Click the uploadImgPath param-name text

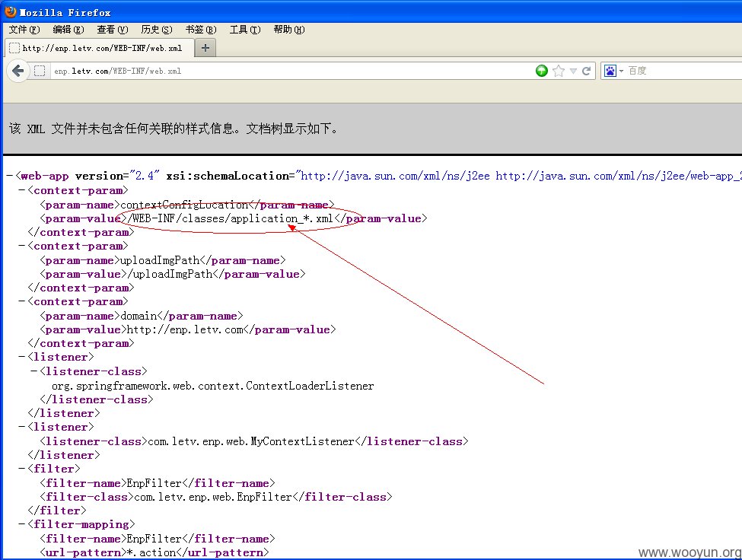161,261
